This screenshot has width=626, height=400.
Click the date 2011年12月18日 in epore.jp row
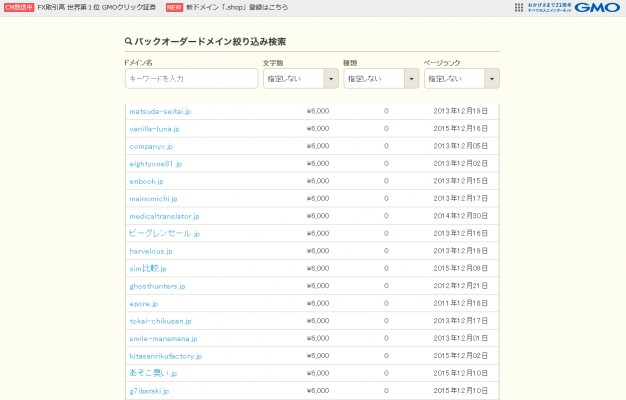click(x=461, y=303)
